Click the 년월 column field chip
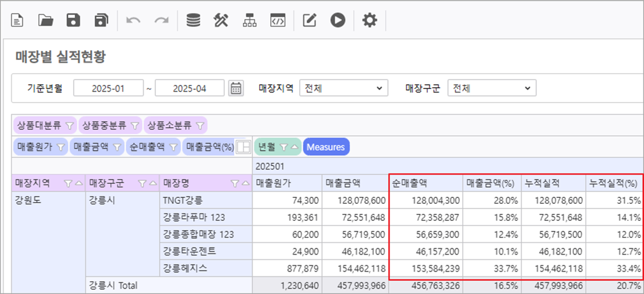This screenshot has width=644, height=294. click(271, 147)
